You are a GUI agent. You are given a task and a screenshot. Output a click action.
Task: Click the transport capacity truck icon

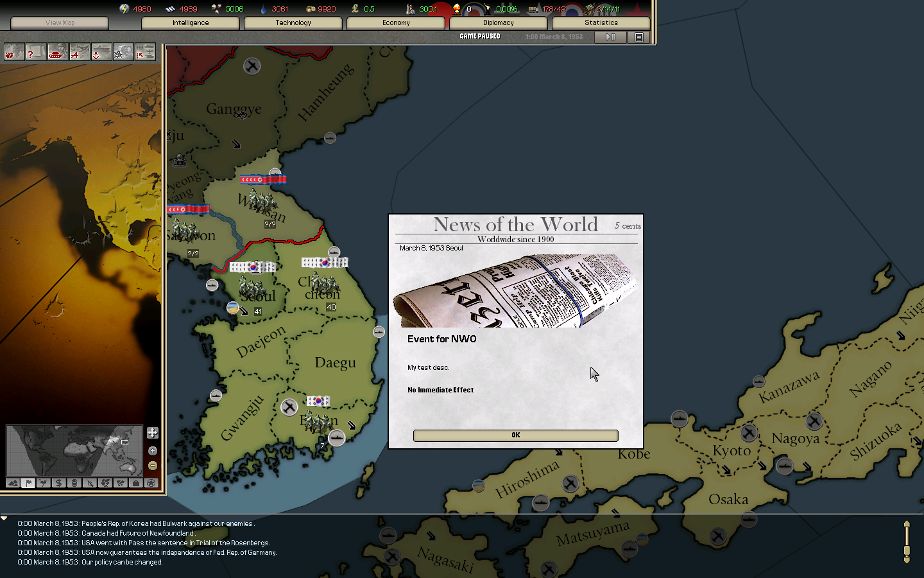[533, 9]
